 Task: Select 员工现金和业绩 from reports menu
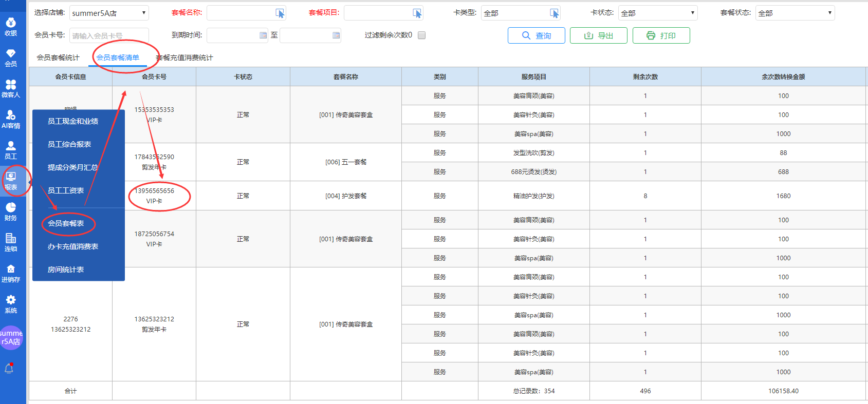(73, 121)
